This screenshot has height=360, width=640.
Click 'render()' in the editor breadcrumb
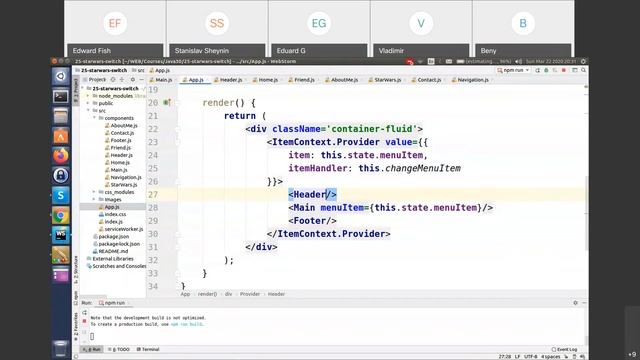(x=207, y=294)
